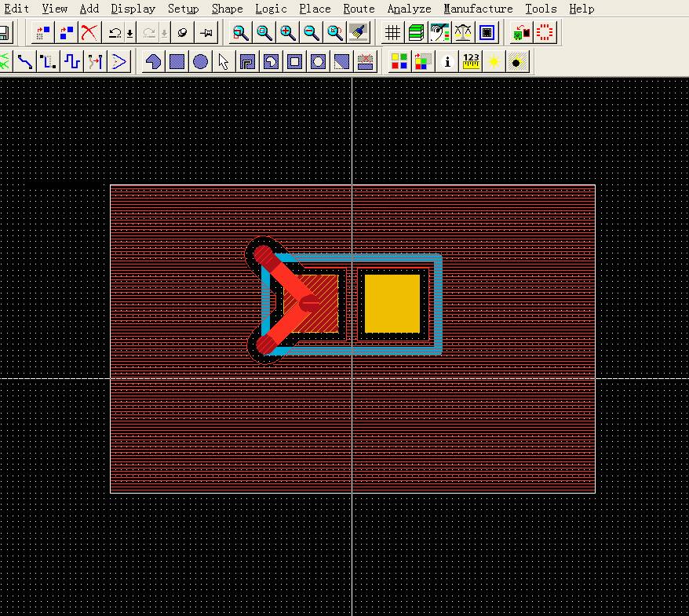This screenshot has height=616, width=689.
Task: Click the red dashed footprint outline icon
Action: click(x=545, y=32)
